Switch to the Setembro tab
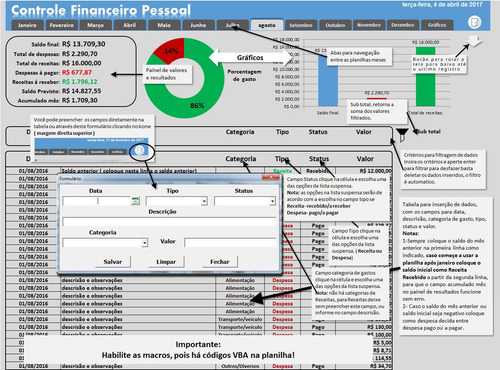This screenshot has width=500, height=370. 301,25
